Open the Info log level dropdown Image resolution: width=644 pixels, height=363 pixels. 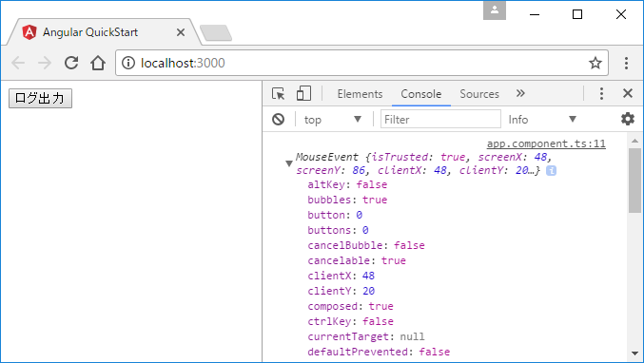pos(542,120)
